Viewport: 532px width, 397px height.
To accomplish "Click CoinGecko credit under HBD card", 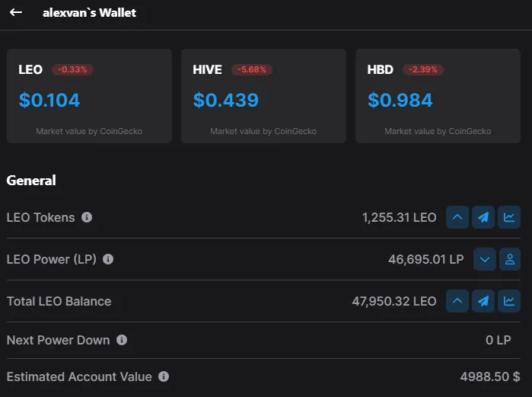I will pos(438,131).
